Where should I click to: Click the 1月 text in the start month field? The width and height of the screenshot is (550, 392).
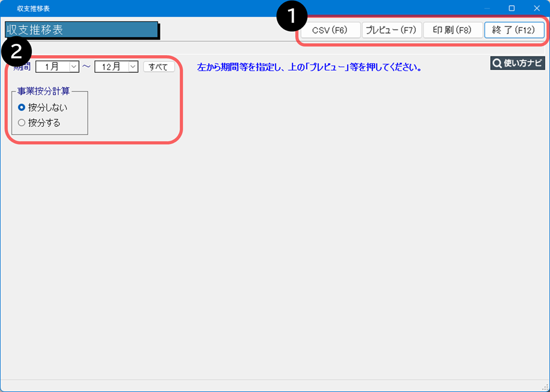52,67
